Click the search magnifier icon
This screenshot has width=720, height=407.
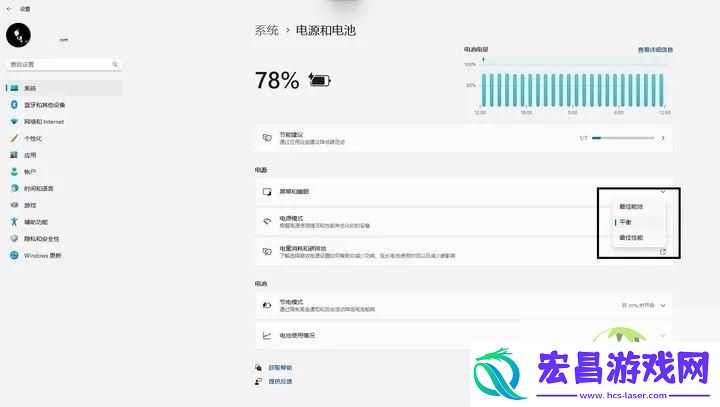point(115,64)
